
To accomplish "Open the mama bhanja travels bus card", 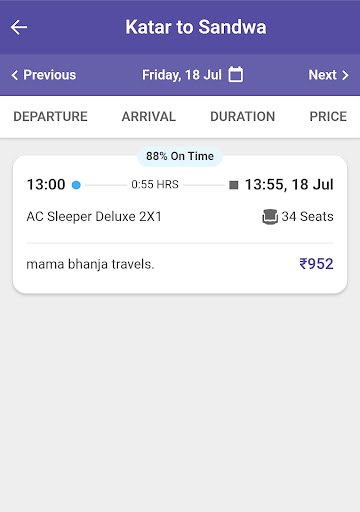I will click(180, 224).
